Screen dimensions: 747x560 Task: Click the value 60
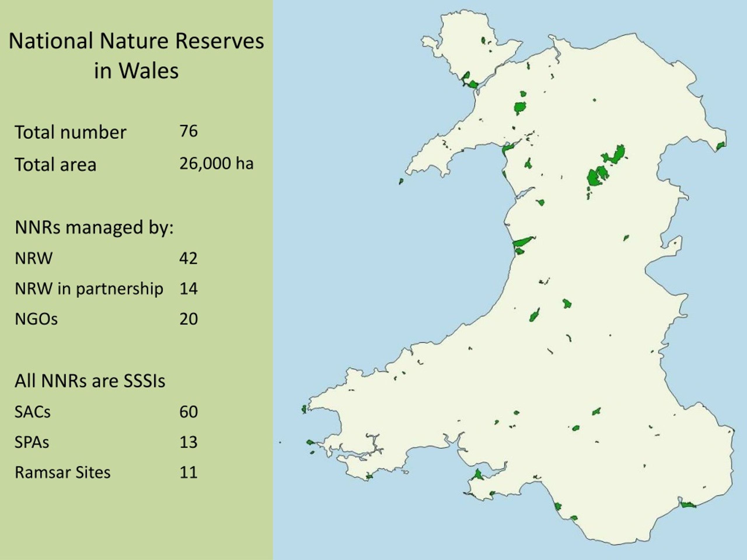(x=189, y=412)
